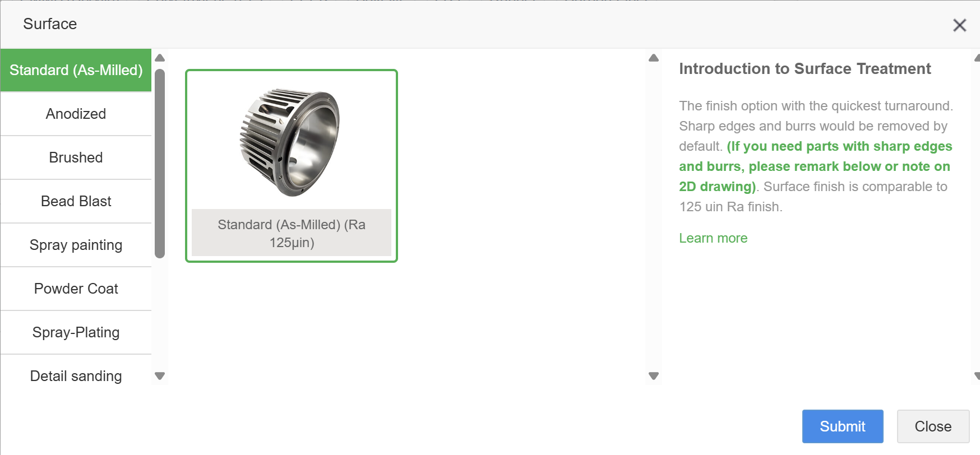This screenshot has width=980, height=455.
Task: Open the Learn more link
Action: [713, 238]
